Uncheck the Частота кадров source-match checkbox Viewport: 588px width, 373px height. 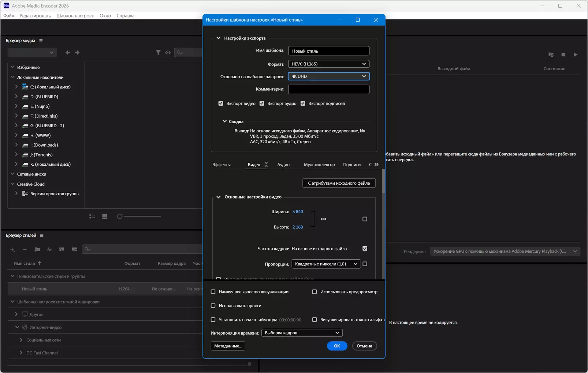pyautogui.click(x=365, y=249)
